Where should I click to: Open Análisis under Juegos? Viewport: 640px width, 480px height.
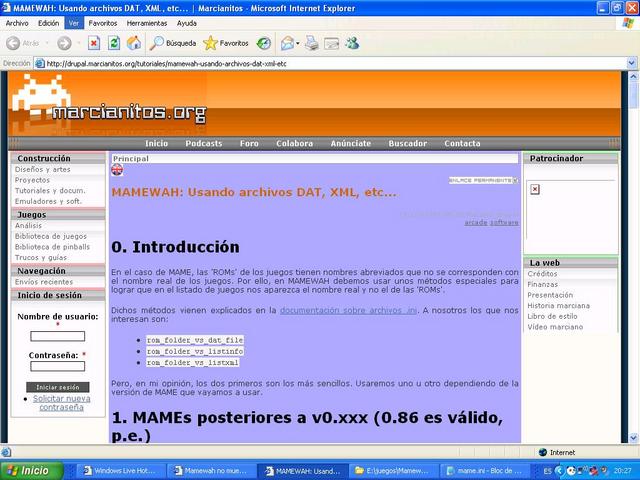[28, 225]
